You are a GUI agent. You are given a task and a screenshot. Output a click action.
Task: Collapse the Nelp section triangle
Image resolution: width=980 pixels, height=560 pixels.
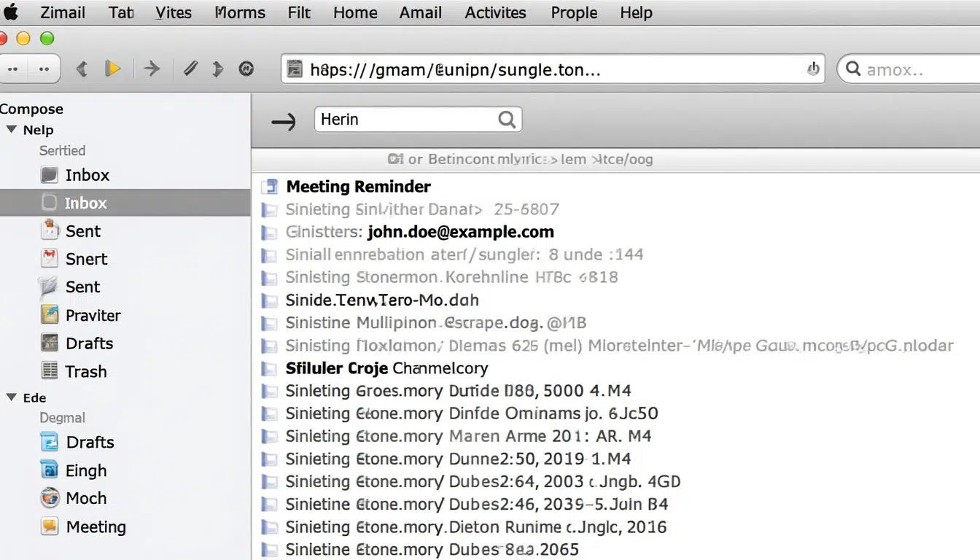12,130
